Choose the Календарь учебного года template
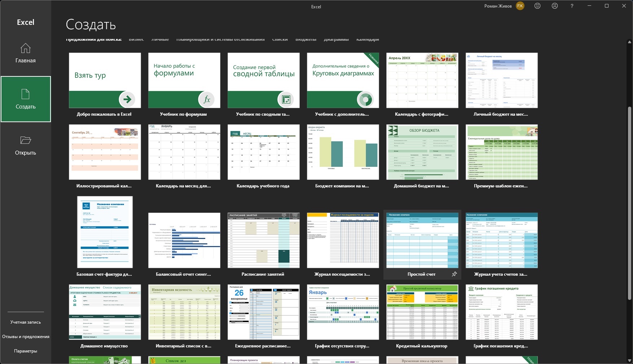 pos(264,152)
